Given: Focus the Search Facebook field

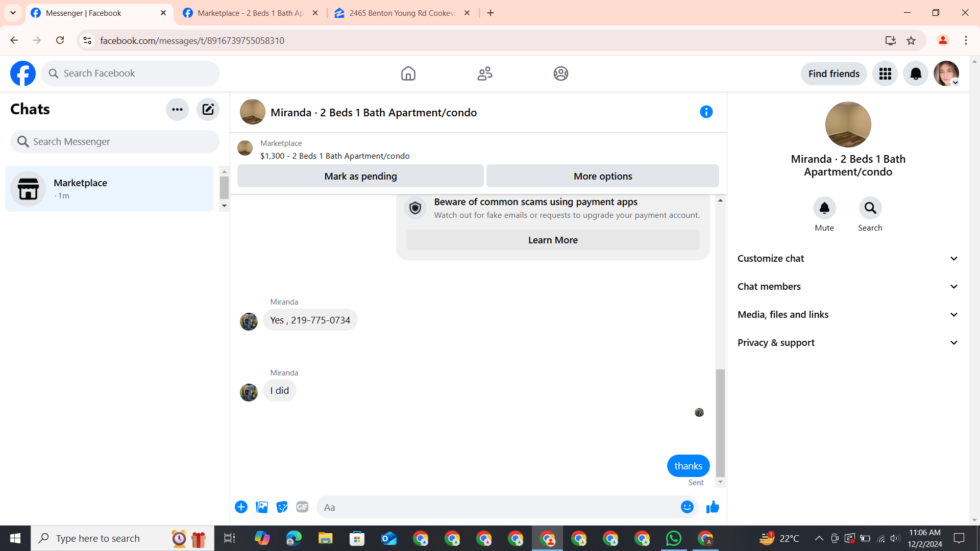Looking at the screenshot, I should point(130,73).
